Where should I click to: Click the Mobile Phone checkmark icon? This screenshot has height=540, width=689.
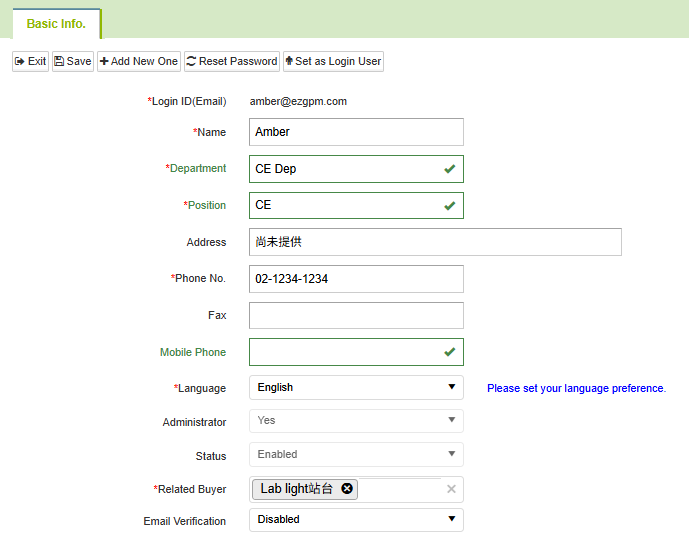450,352
